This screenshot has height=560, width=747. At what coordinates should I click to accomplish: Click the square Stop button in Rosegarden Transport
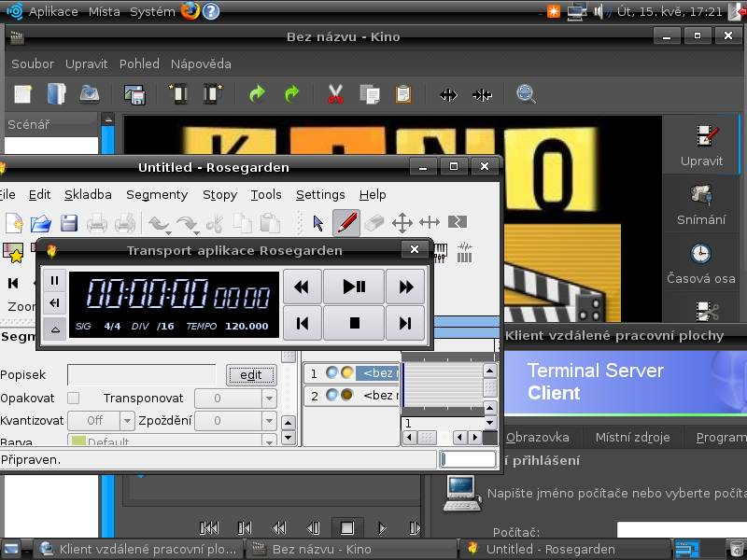click(x=354, y=323)
